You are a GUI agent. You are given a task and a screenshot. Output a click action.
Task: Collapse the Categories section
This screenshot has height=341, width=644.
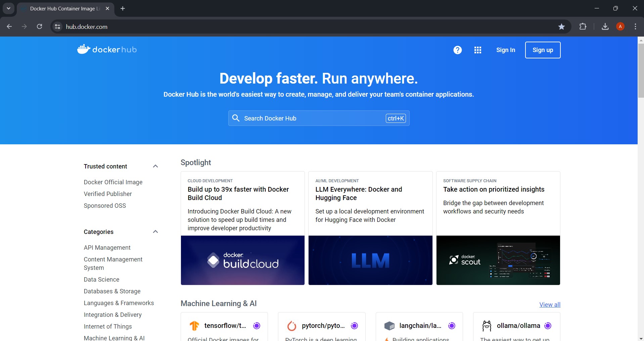tap(155, 232)
